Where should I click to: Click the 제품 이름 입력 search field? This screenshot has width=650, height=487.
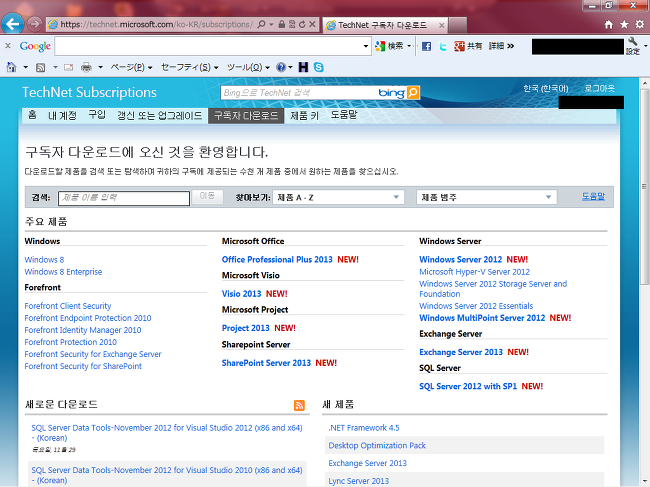124,198
